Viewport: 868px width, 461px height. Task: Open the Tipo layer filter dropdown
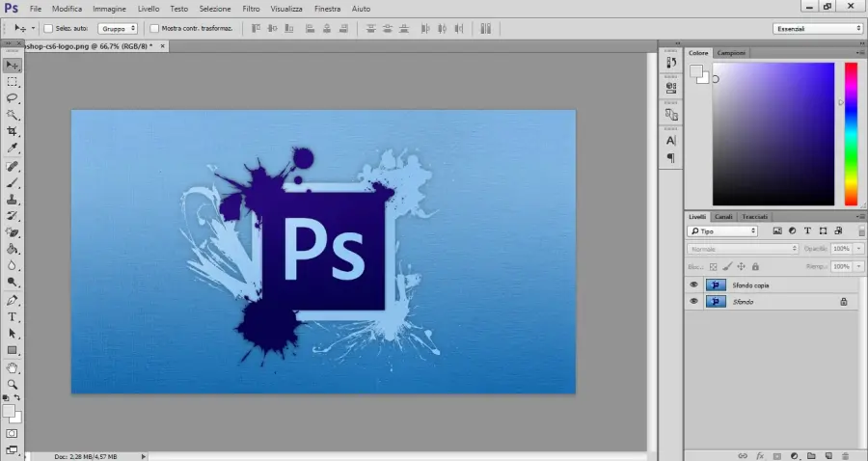(x=721, y=231)
